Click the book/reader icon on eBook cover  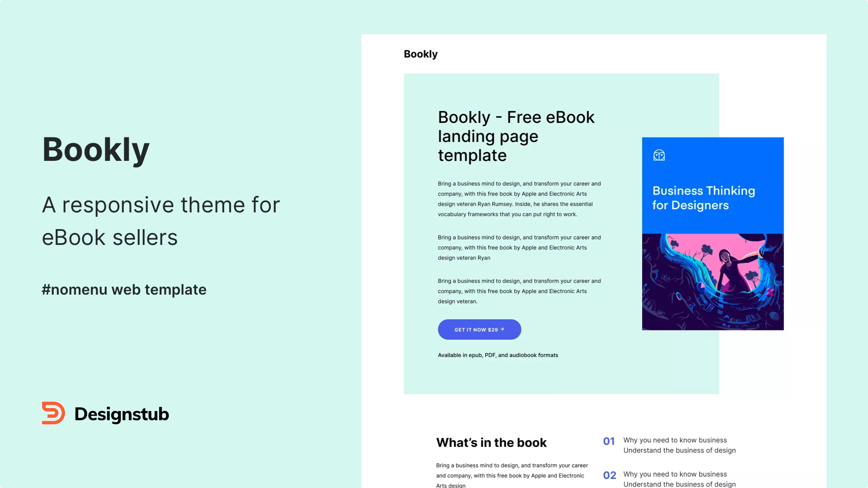point(658,155)
